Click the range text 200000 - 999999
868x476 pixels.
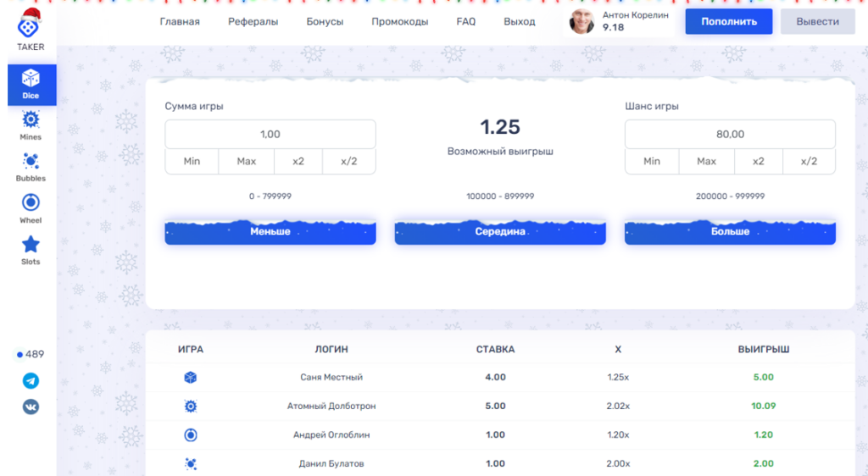tap(730, 196)
